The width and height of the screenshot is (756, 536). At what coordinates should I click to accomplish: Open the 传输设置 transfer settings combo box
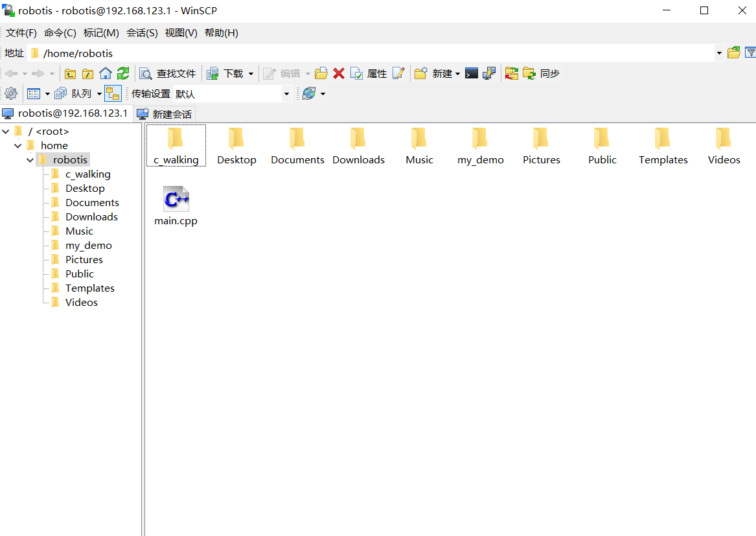233,93
